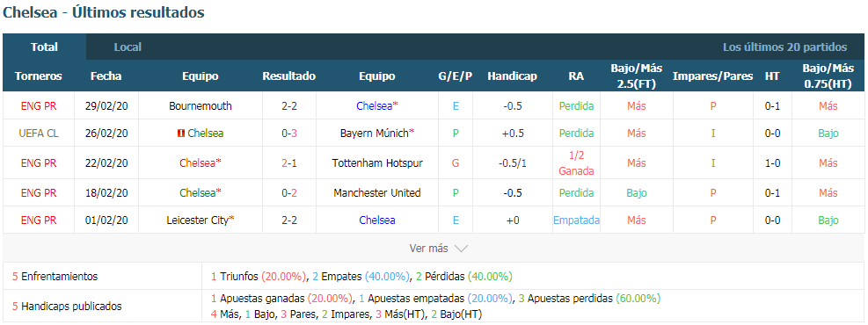
Task: Click the Resultado column header
Action: (289, 76)
